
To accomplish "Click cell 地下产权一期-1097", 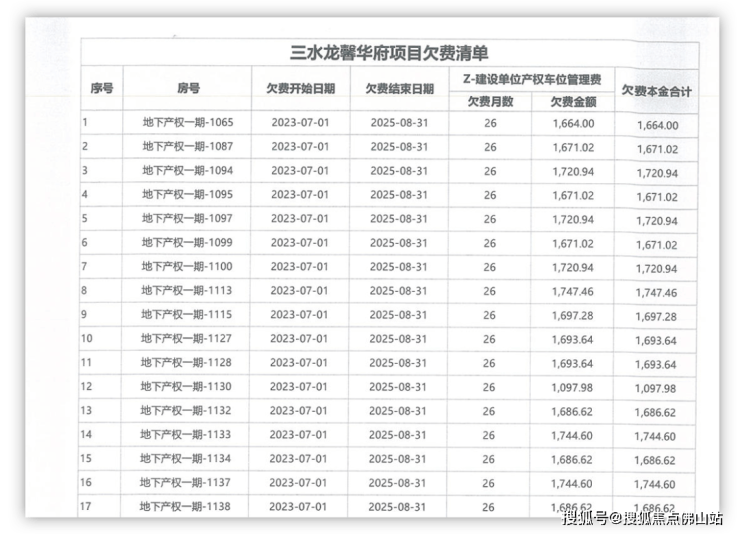I will (x=187, y=218).
